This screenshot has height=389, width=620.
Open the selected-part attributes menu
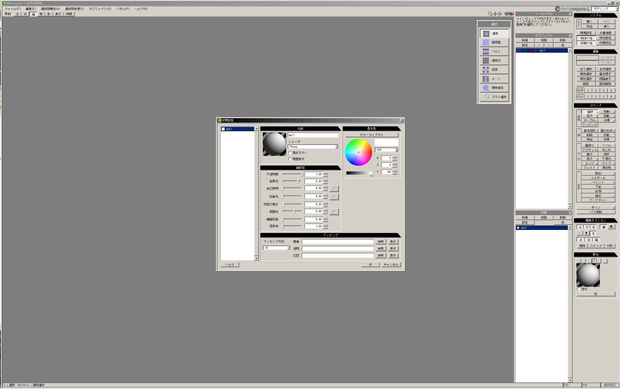[x=50, y=9]
